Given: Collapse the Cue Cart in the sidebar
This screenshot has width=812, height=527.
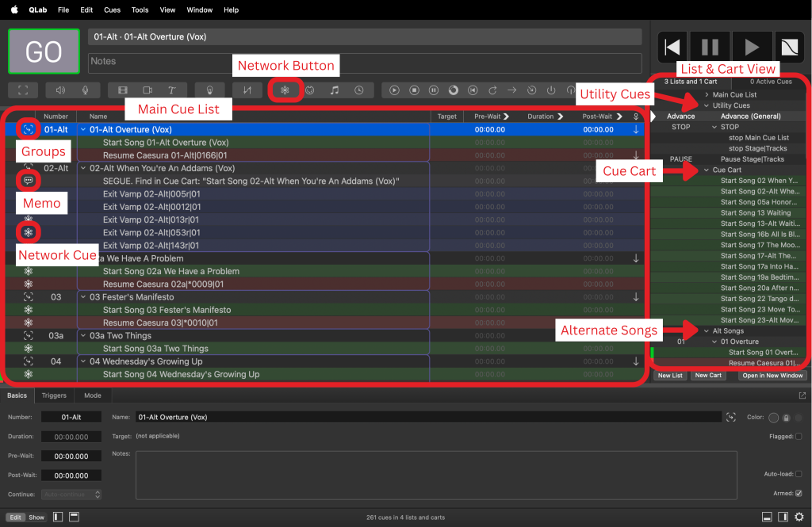Looking at the screenshot, I should click(x=707, y=170).
